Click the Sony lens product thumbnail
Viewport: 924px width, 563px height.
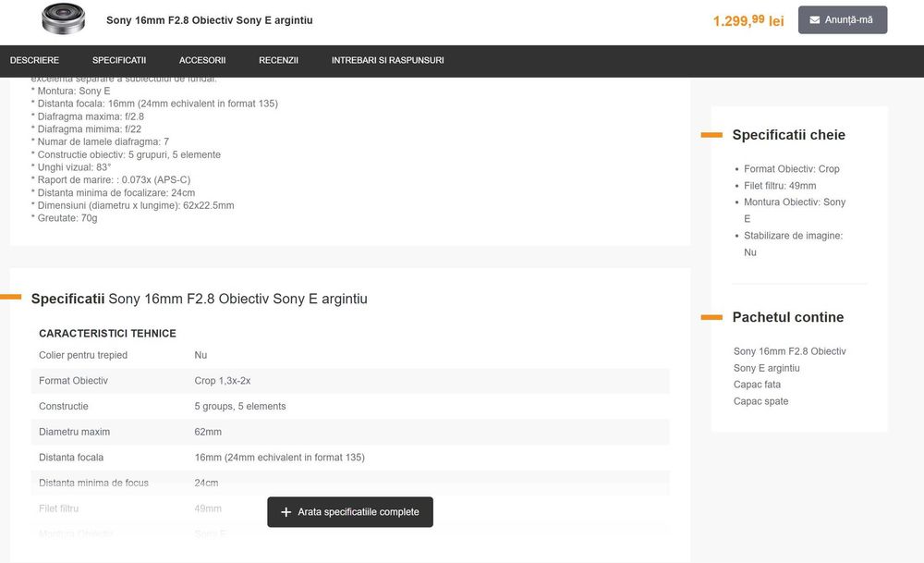pyautogui.click(x=64, y=18)
